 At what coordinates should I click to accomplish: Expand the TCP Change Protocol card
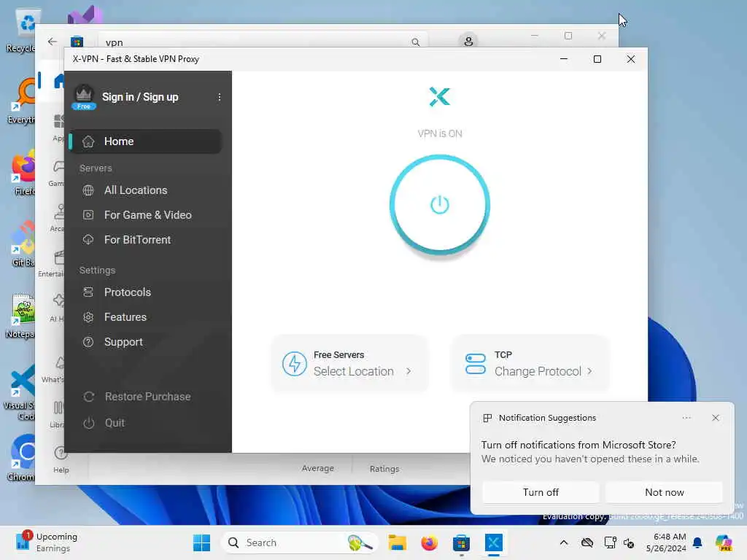[x=530, y=363]
